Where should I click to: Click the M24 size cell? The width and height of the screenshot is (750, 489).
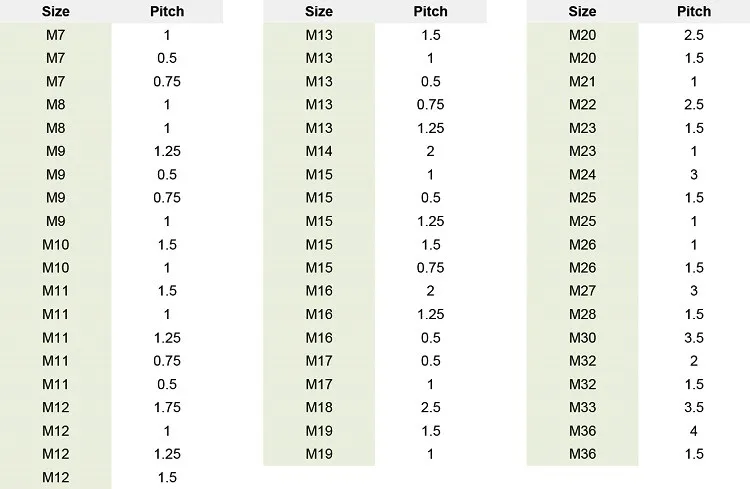click(x=582, y=174)
